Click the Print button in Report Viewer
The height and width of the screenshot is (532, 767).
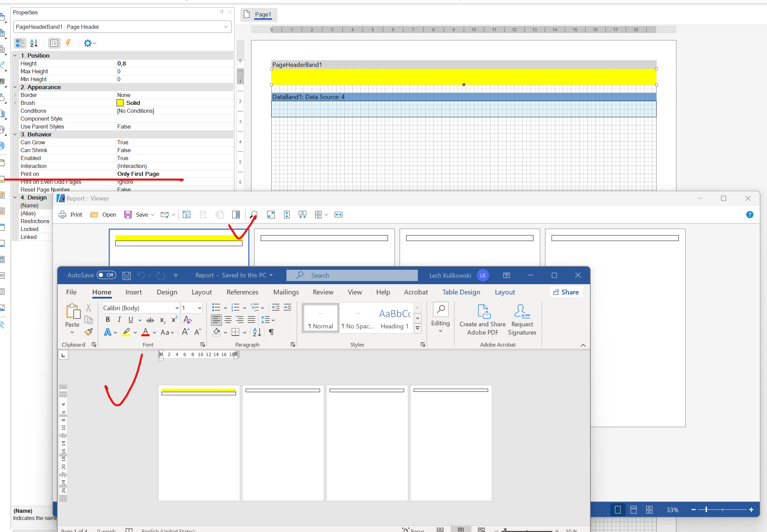[x=71, y=215]
